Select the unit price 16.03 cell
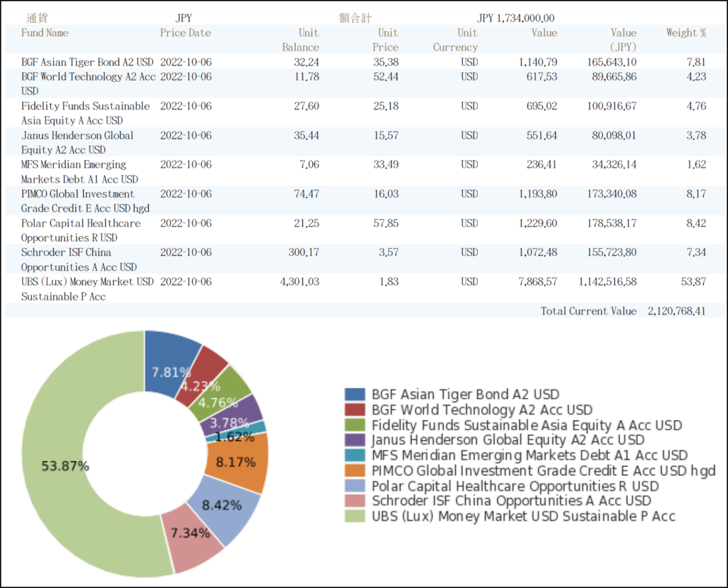728x588 pixels. [386, 193]
